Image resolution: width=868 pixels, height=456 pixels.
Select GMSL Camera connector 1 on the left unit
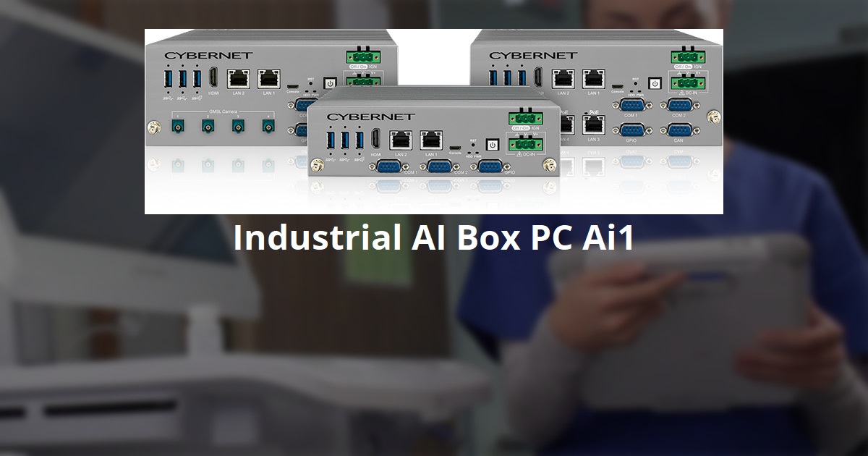tap(178, 125)
